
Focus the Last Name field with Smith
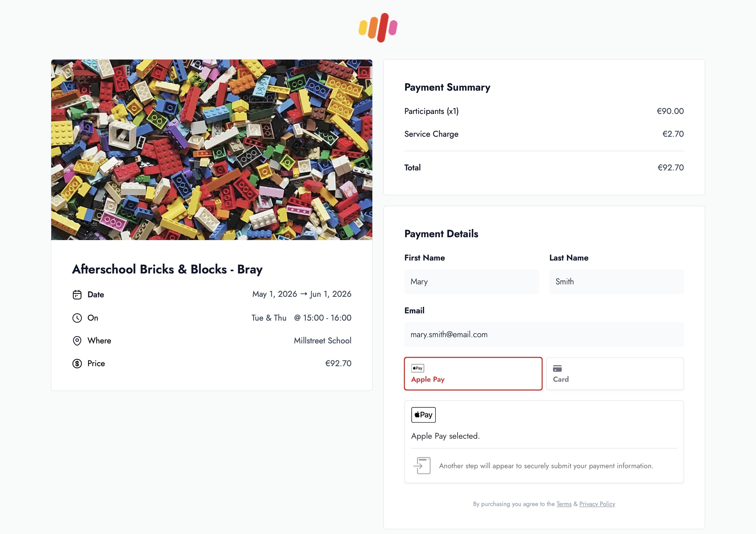pos(616,282)
